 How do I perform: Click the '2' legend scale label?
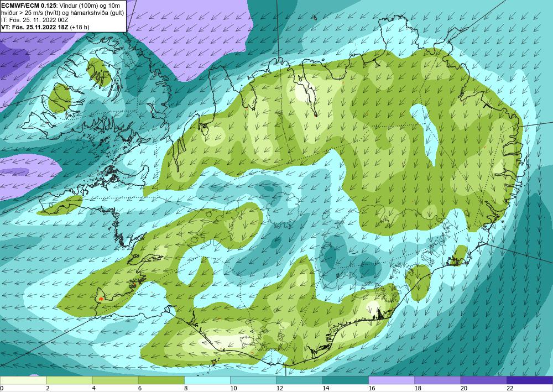48,389
